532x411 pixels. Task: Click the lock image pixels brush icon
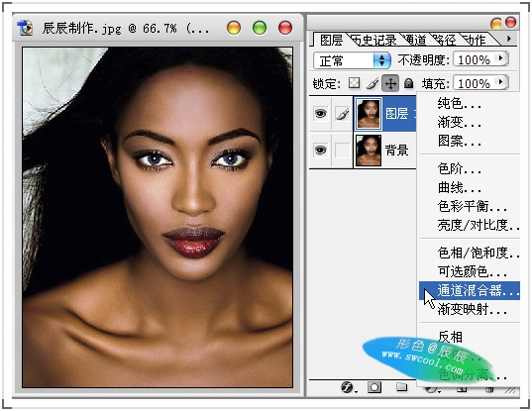click(372, 83)
